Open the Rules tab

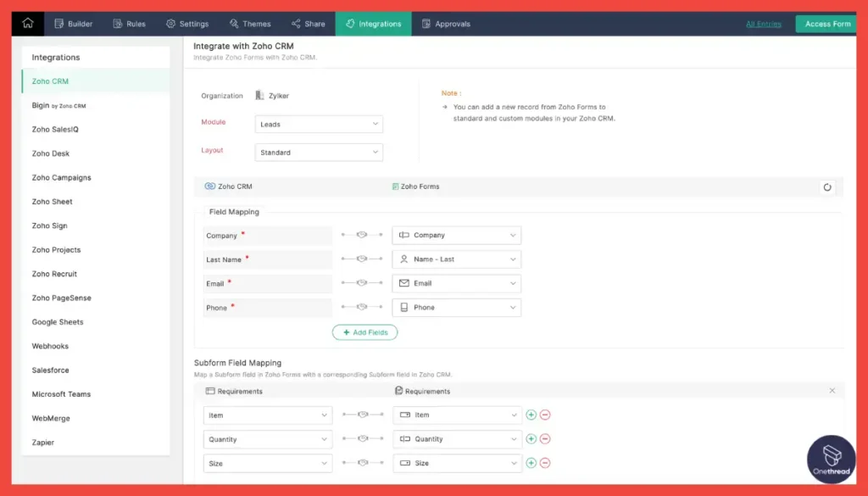(129, 24)
